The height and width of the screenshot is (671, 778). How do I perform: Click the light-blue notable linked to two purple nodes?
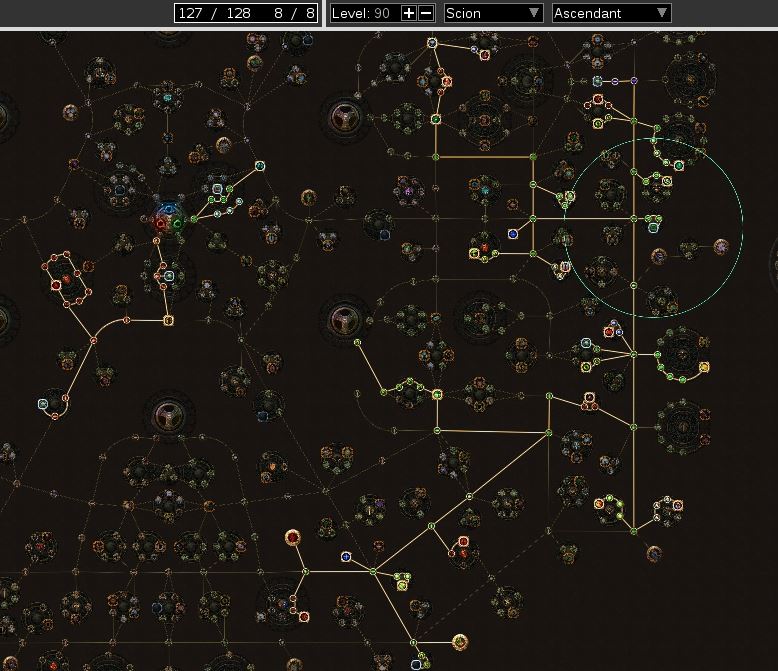click(597, 81)
